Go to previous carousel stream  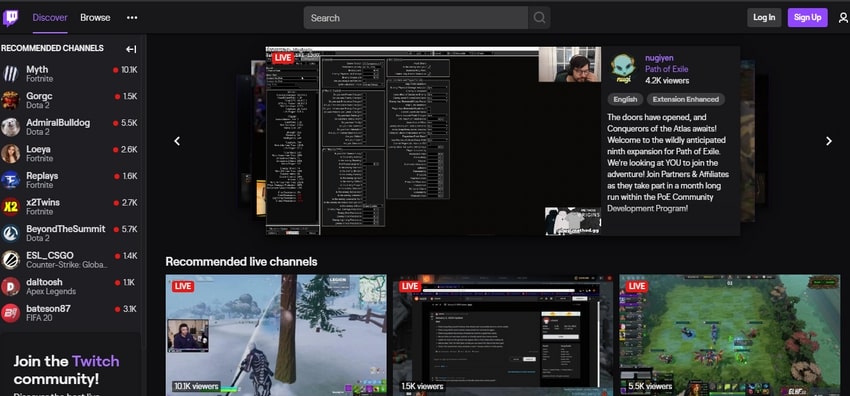pyautogui.click(x=177, y=141)
